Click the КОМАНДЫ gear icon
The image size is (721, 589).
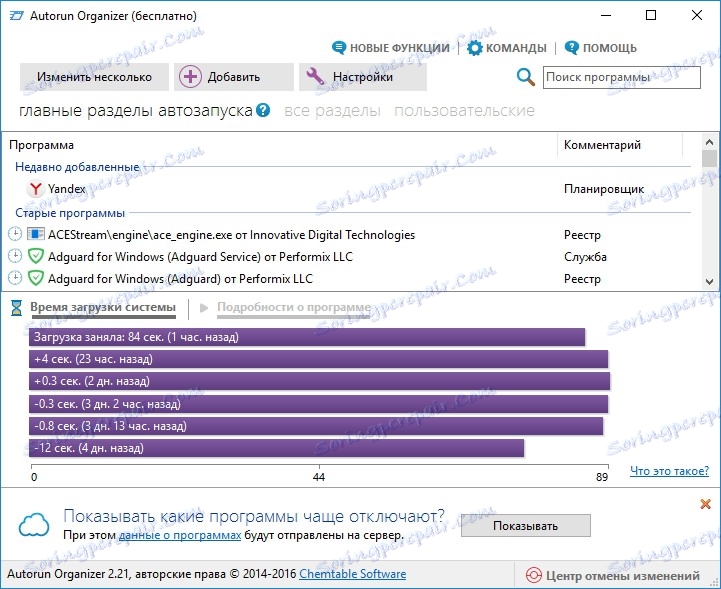pos(475,48)
